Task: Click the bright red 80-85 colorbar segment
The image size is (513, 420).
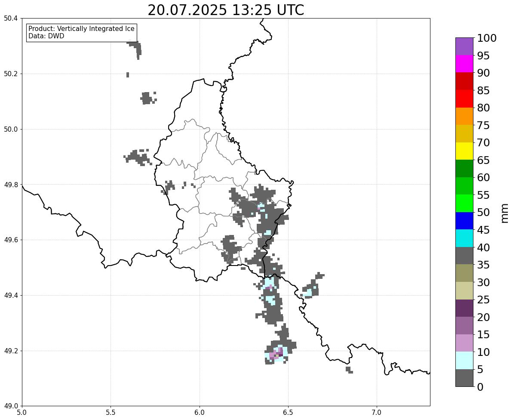Action: pos(464,99)
